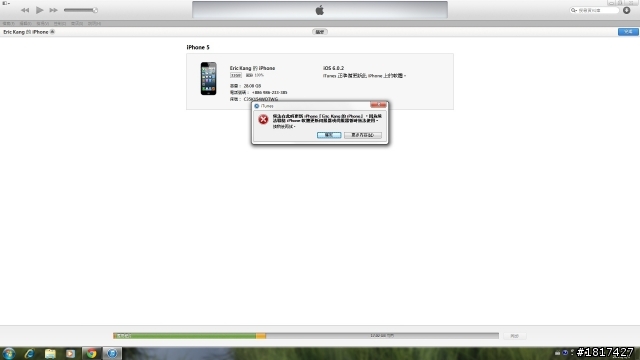Start playback with the Play icon
This screenshot has height=360, width=640.
40,10
